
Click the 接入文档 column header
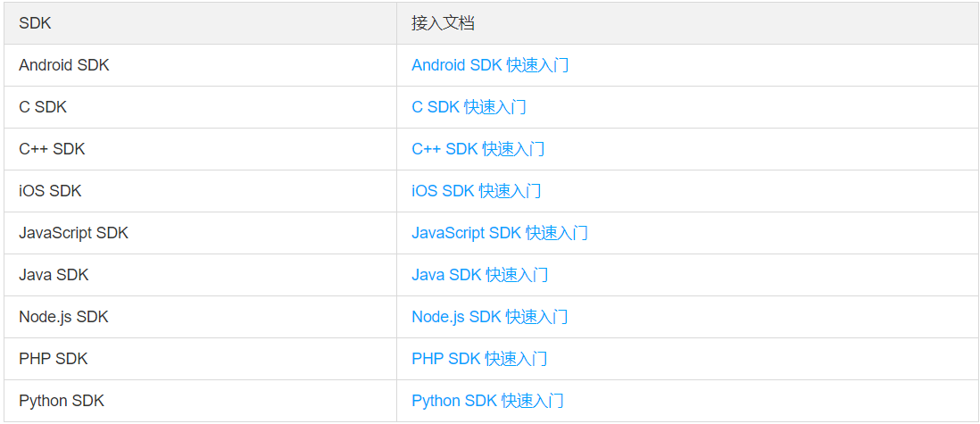(443, 23)
